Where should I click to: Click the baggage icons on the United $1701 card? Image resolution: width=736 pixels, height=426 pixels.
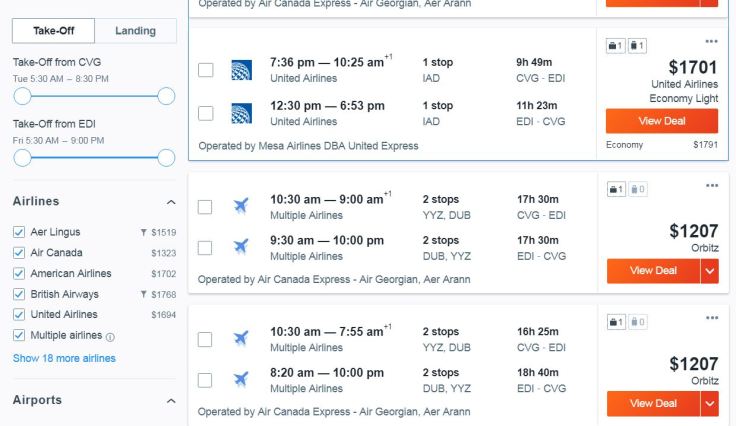coord(626,46)
